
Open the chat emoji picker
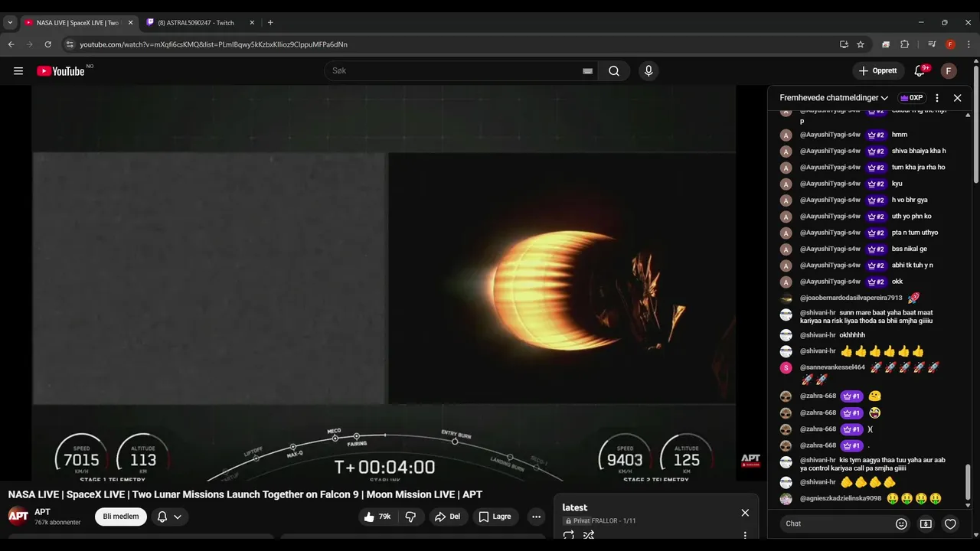tap(901, 524)
